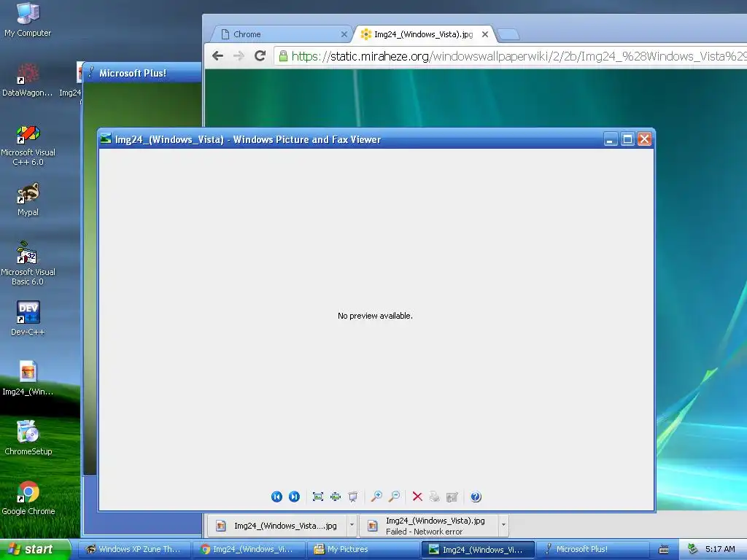Open completed download Img24_(Windows_Vista....jpg
This screenshot has height=560, width=747.
[x=278, y=526]
